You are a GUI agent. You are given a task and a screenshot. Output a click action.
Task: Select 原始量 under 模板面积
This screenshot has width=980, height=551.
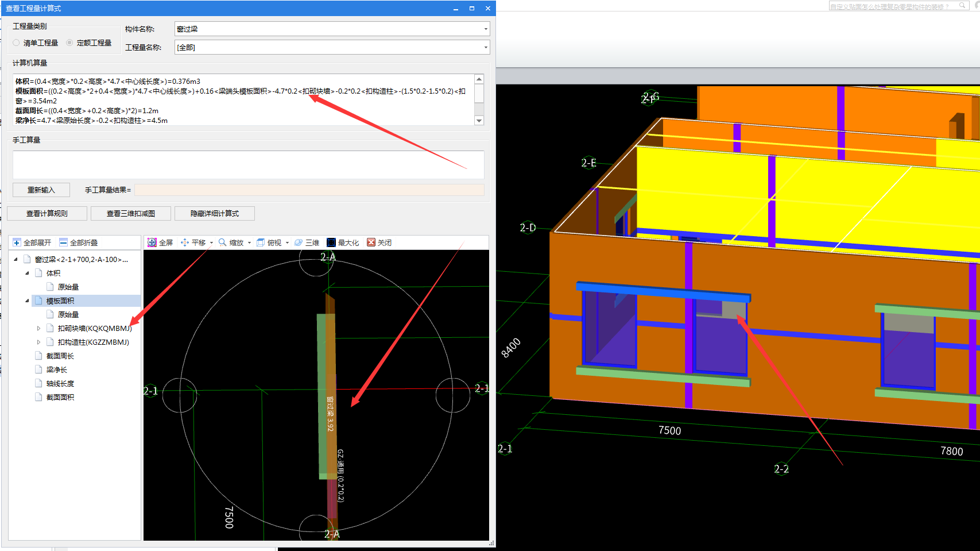point(68,315)
